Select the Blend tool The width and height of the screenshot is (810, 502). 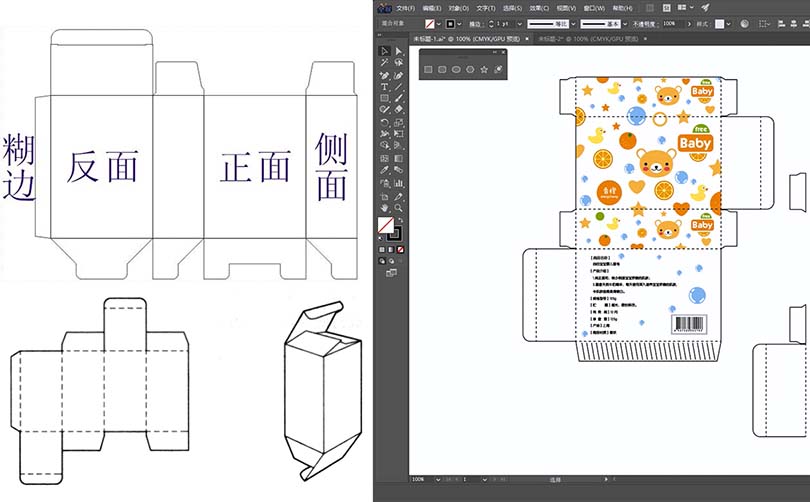click(x=398, y=170)
